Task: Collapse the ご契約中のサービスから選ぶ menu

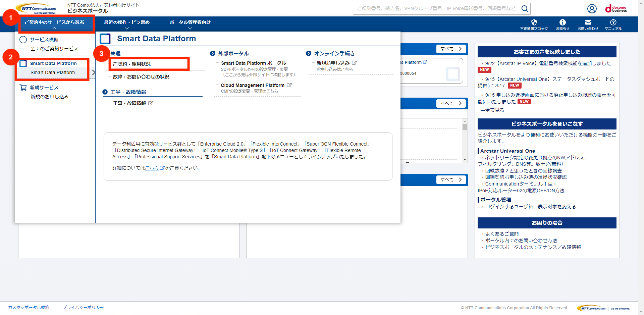Action: tap(54, 24)
